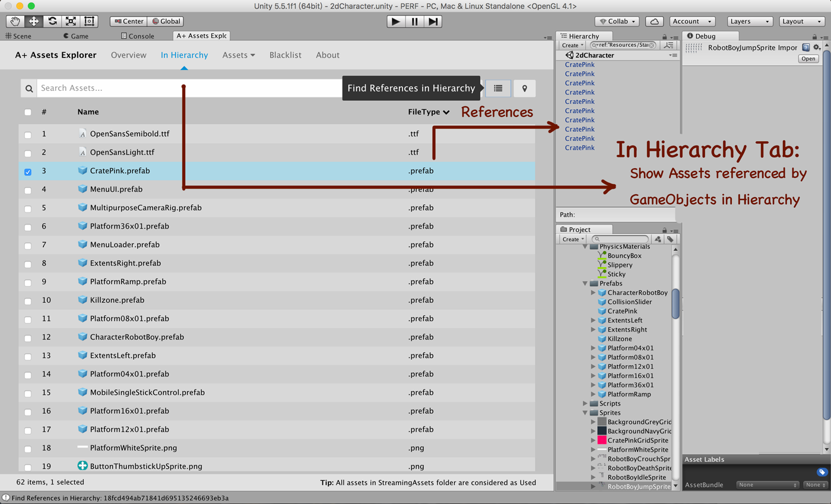Check the OpenSansSemibold.ttf row checkbox

click(28, 135)
